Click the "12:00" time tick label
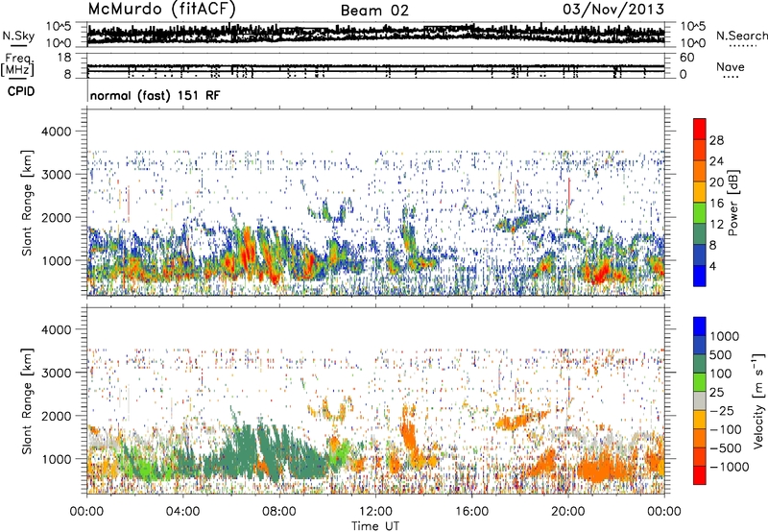Viewport: 768px width, 532px height. 375,512
